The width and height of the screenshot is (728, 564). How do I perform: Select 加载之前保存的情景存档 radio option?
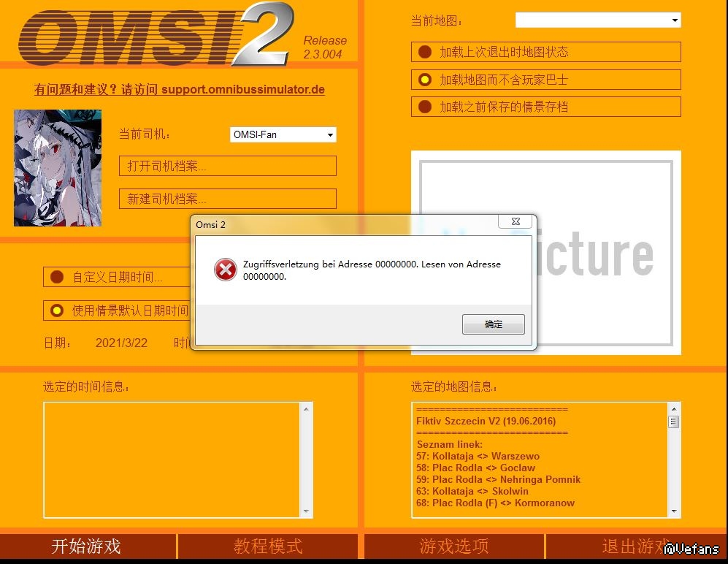coord(546,107)
